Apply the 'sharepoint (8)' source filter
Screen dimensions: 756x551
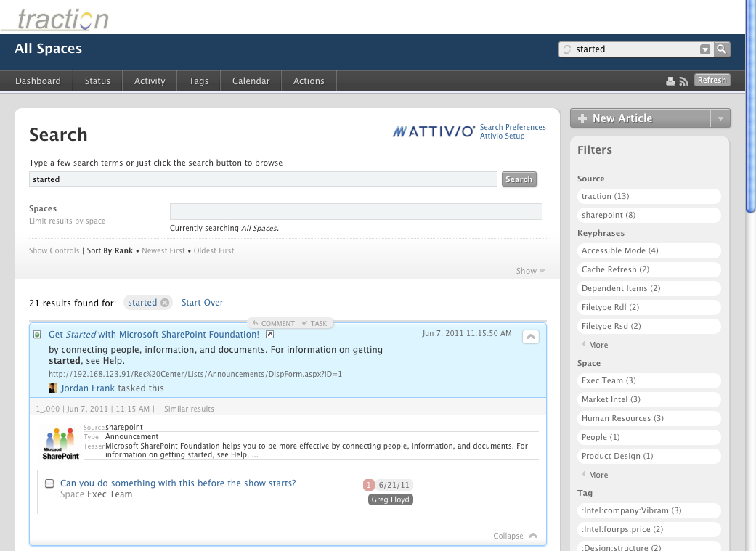649,215
